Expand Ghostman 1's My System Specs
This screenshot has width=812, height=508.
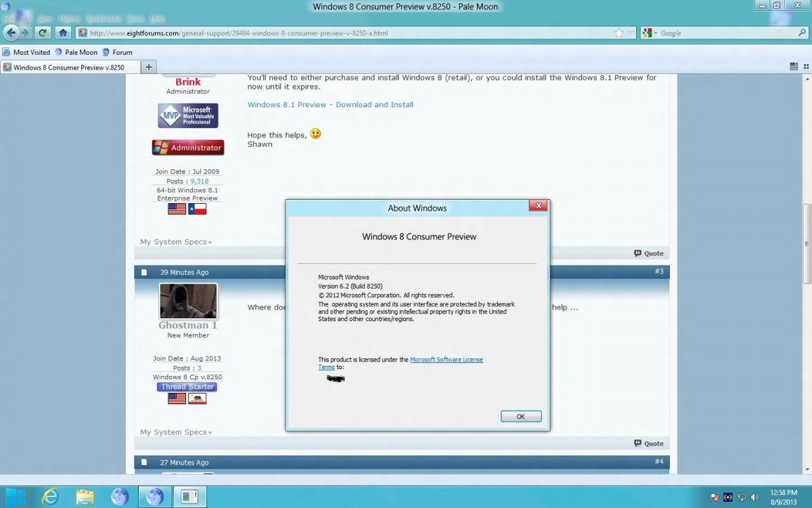click(x=176, y=432)
